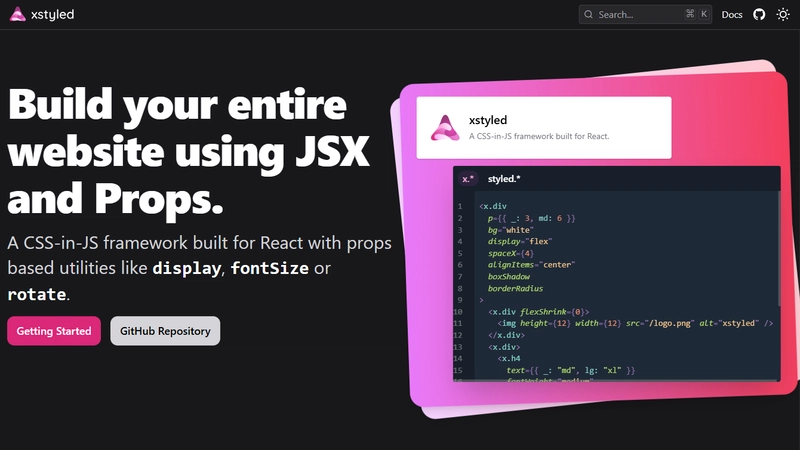Screen dimensions: 800x450
Task: Open the GitHub icon in the navbar
Action: [x=759, y=14]
